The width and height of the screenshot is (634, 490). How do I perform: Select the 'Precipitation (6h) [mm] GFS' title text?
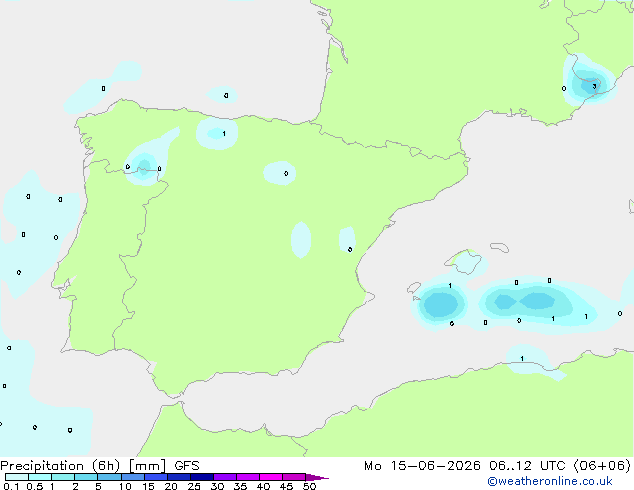[100, 466]
